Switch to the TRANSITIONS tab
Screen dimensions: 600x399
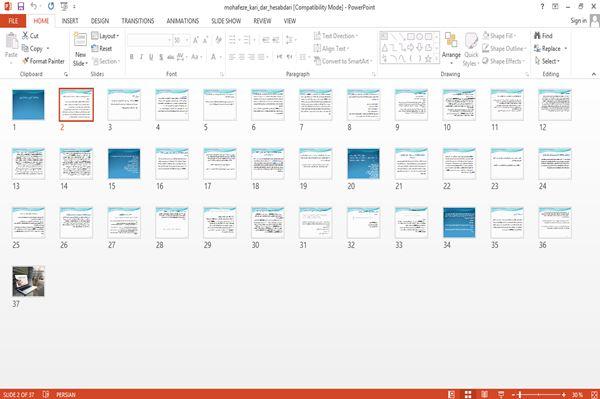[x=138, y=21]
